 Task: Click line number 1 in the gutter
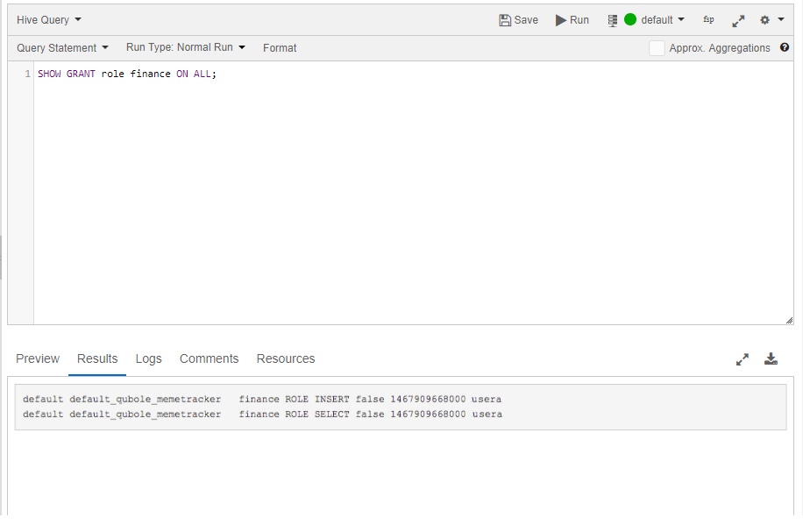click(28, 74)
